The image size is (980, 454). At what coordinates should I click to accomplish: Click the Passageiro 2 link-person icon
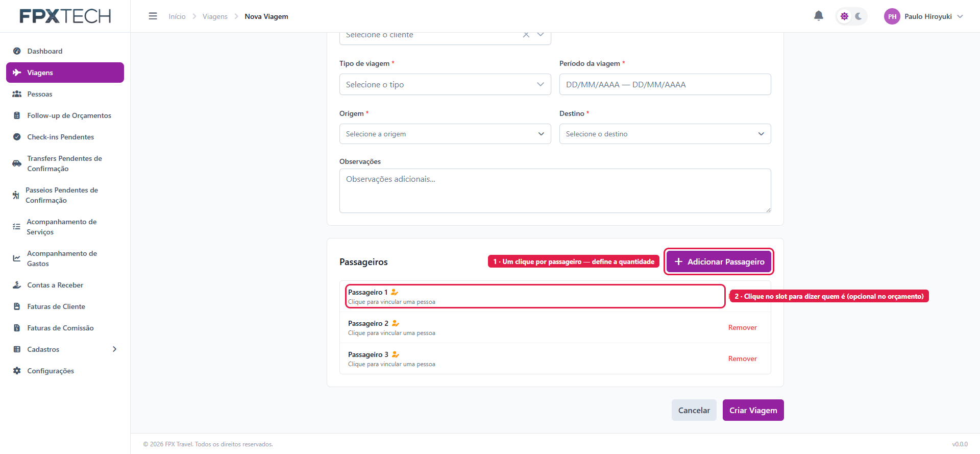pyautogui.click(x=396, y=323)
